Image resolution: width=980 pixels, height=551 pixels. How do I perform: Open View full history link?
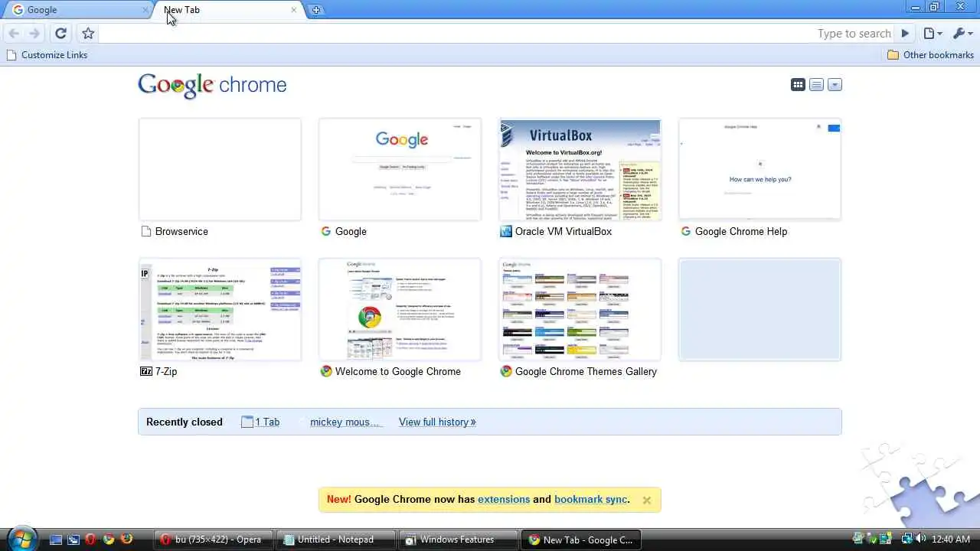tap(437, 422)
